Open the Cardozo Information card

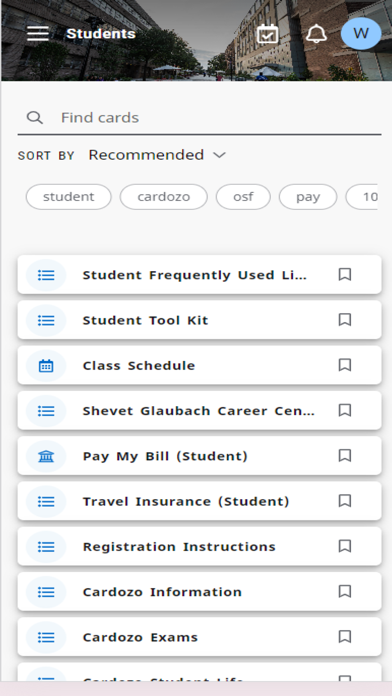point(199,592)
